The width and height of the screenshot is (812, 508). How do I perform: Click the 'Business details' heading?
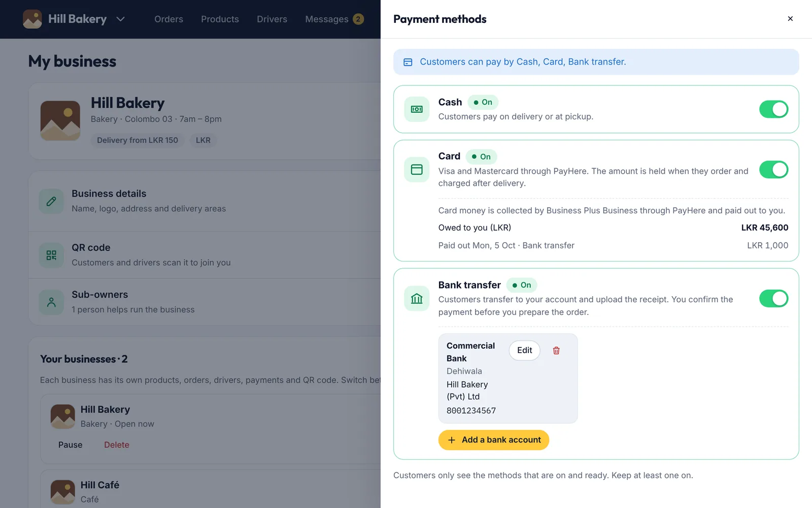tap(109, 194)
